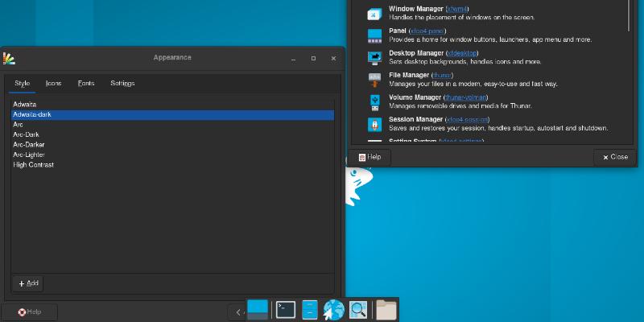This screenshot has width=644, height=322.
Task: Click Help in the Appearance dialog
Action: (30, 312)
